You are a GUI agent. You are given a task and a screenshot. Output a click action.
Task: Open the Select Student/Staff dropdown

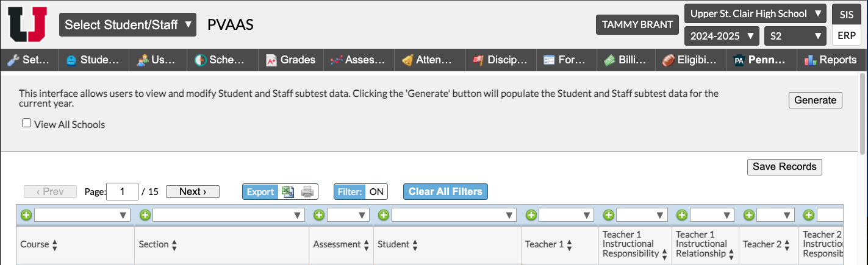[x=127, y=25]
